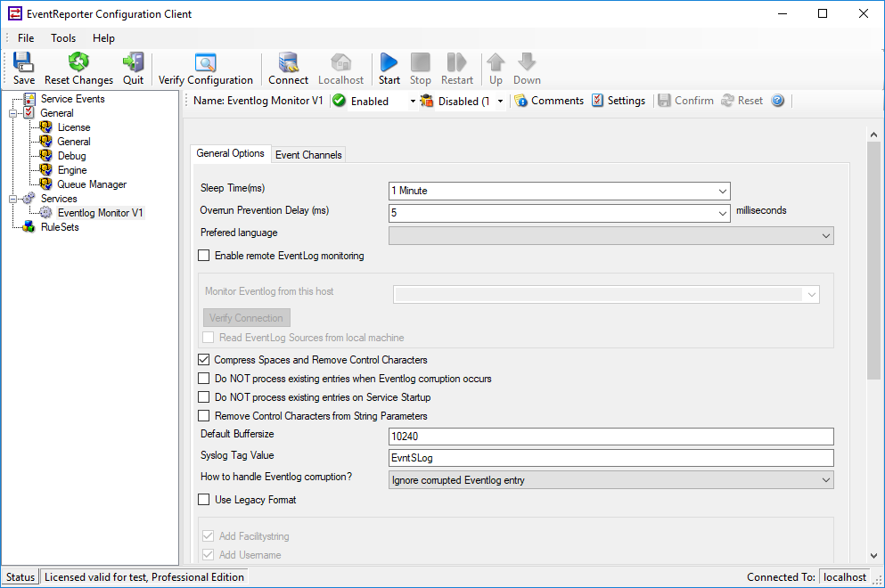
Task: Collapse the Services tree node
Action: (x=13, y=199)
